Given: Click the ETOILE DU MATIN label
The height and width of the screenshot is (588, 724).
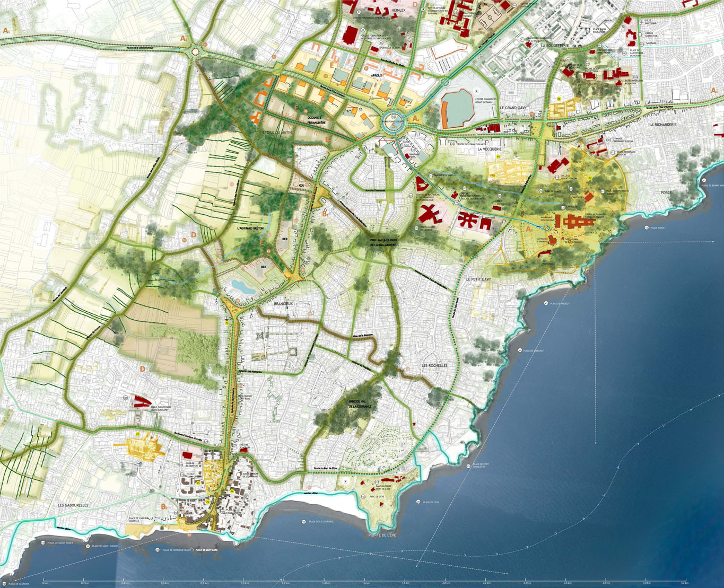Looking at the screenshot, I should click(x=277, y=132).
